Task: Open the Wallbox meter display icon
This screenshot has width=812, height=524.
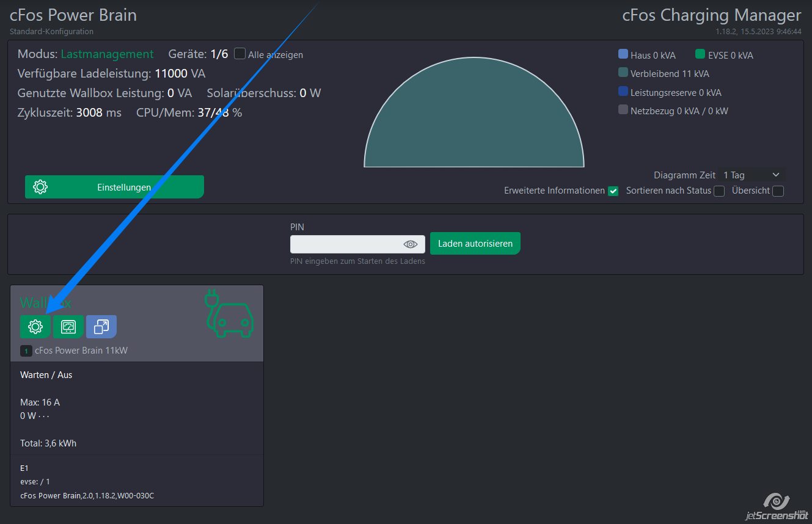Action: tap(68, 327)
